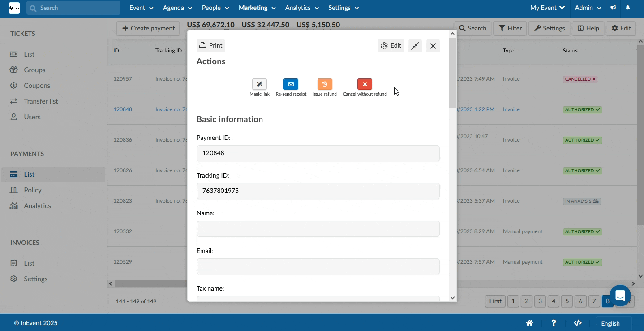
Task: Click the Payment ID field
Action: point(318,153)
